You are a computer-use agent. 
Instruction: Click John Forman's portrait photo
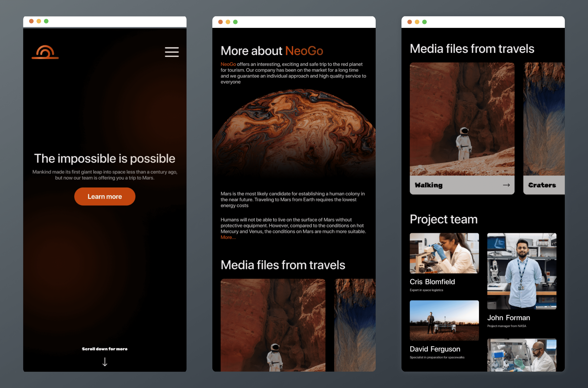(x=522, y=271)
